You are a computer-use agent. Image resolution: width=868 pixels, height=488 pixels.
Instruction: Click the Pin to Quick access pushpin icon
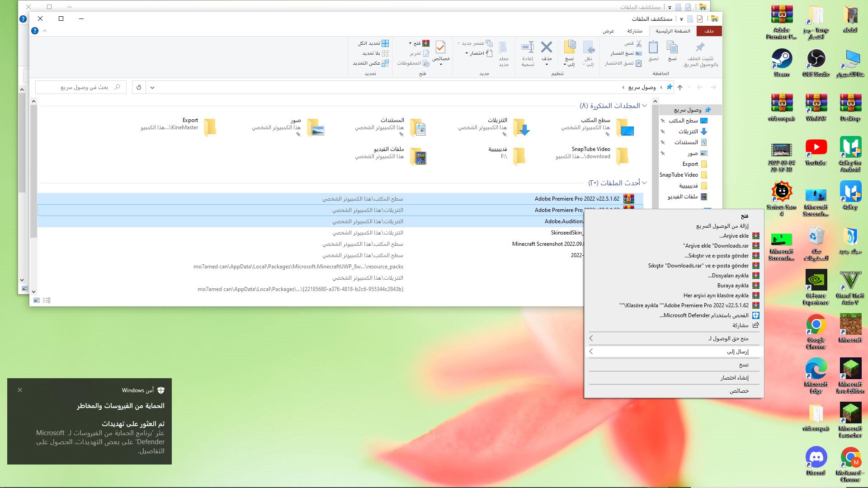(x=700, y=47)
